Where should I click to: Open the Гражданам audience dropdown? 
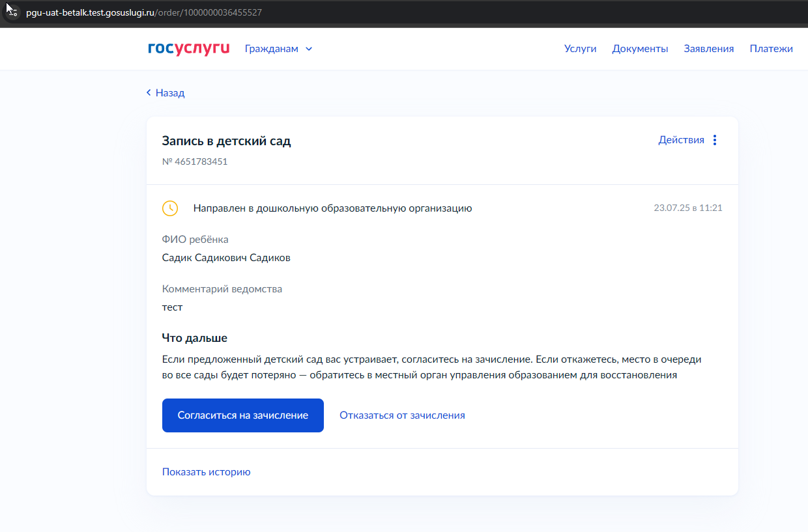(x=278, y=49)
